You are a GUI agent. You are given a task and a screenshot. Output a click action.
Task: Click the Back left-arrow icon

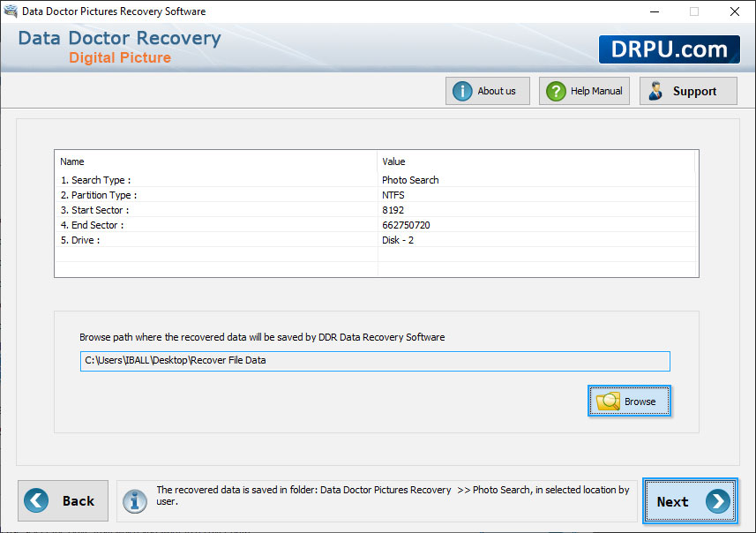36,500
